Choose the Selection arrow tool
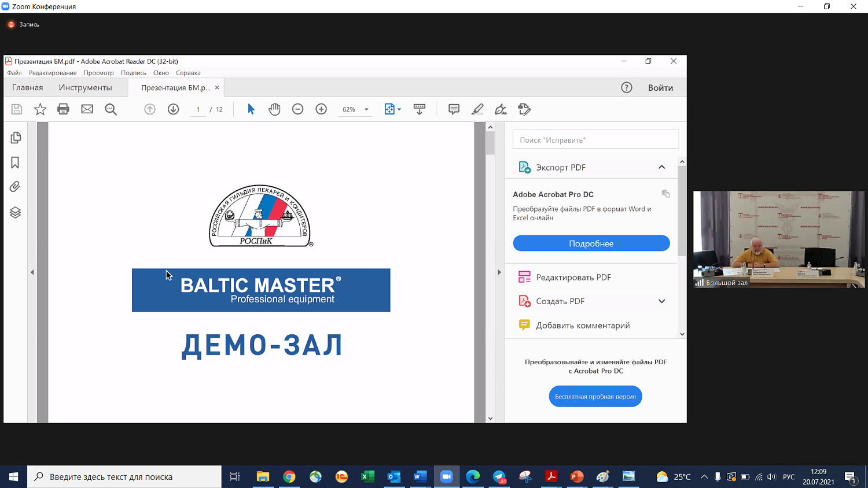This screenshot has width=868, height=488. click(251, 109)
